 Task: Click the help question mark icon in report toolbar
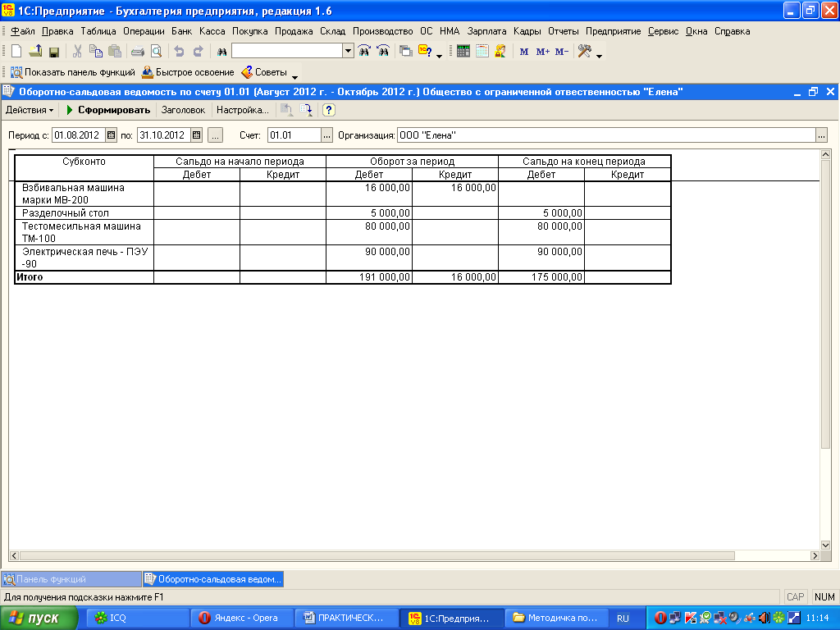pyautogui.click(x=329, y=110)
